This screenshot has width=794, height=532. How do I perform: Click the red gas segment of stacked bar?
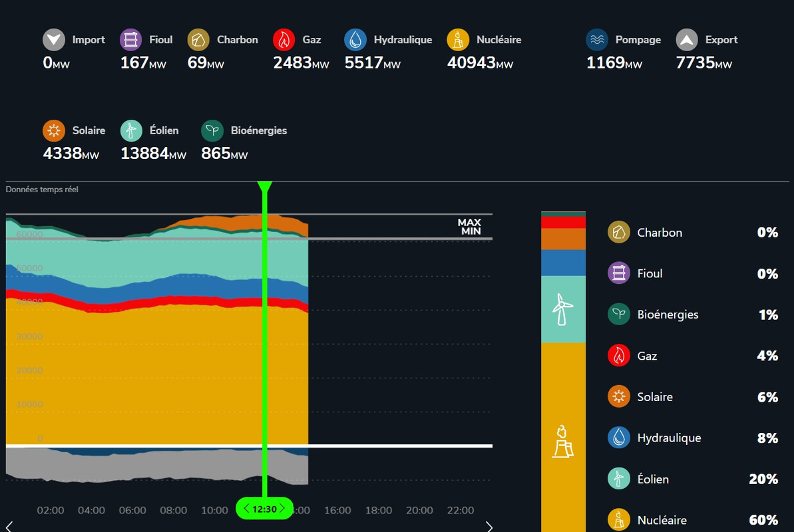pos(563,222)
